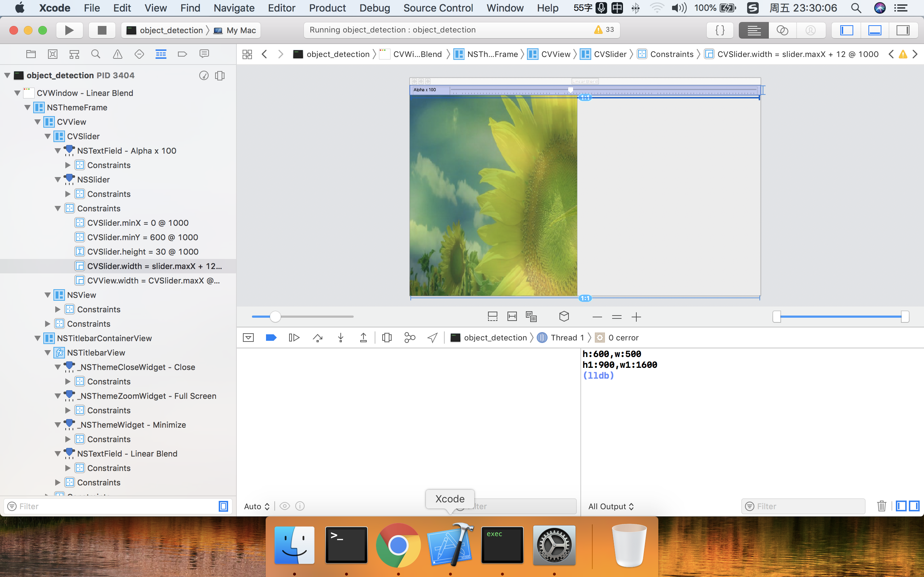Switch to 3D orient view cube icon
Screen dimensions: 924x577
coord(564,316)
